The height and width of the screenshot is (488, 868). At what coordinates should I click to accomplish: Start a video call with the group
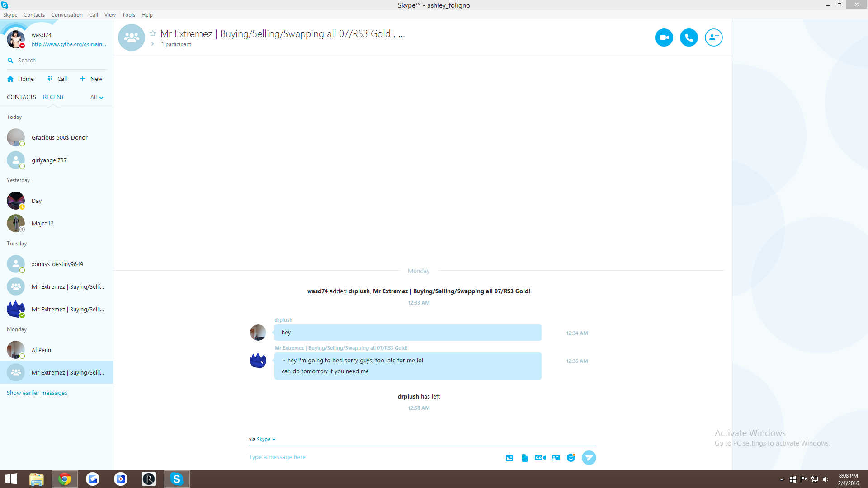click(664, 38)
